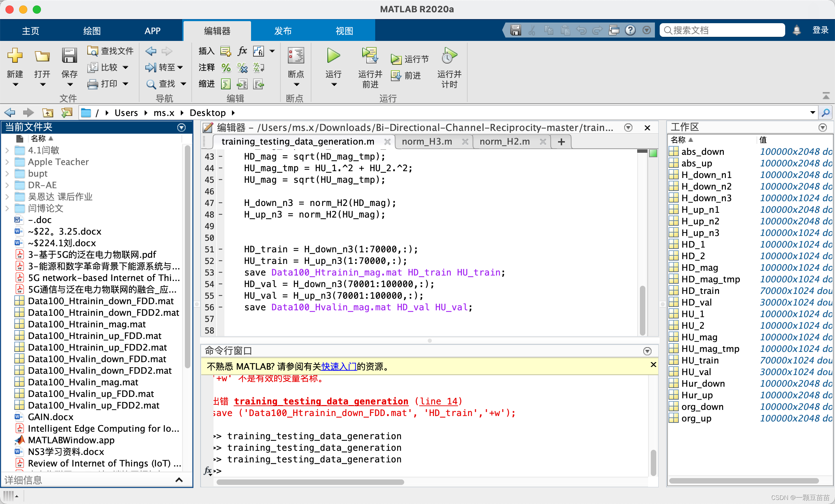This screenshot has height=504, width=835.
Task: Click the Find (查找) magnifier icon
Action: point(151,84)
